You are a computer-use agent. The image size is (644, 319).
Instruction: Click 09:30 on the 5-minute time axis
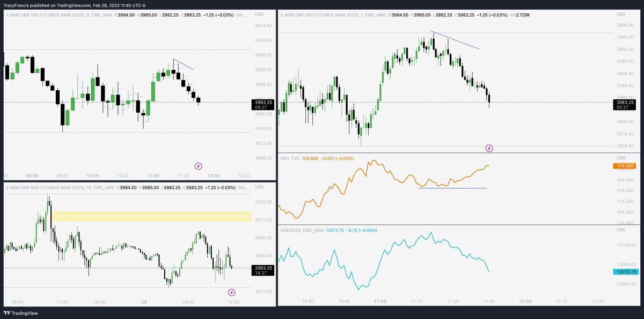[x=63, y=176]
